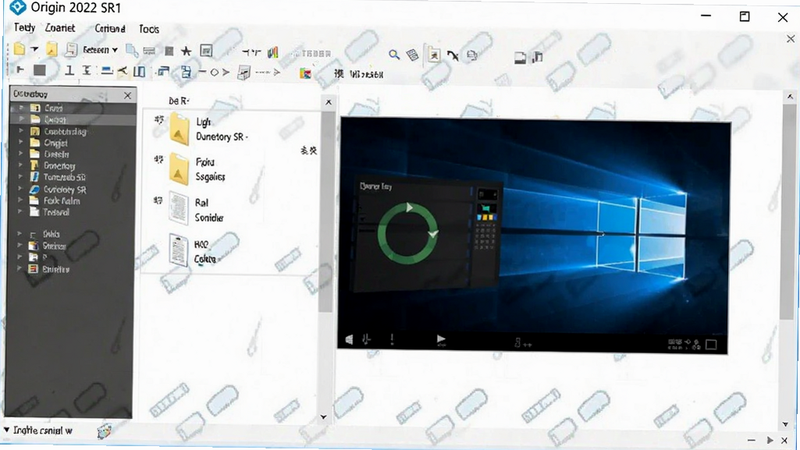Click the black star toolbar icon
Screen dimensions: 800x450
coord(186,51)
